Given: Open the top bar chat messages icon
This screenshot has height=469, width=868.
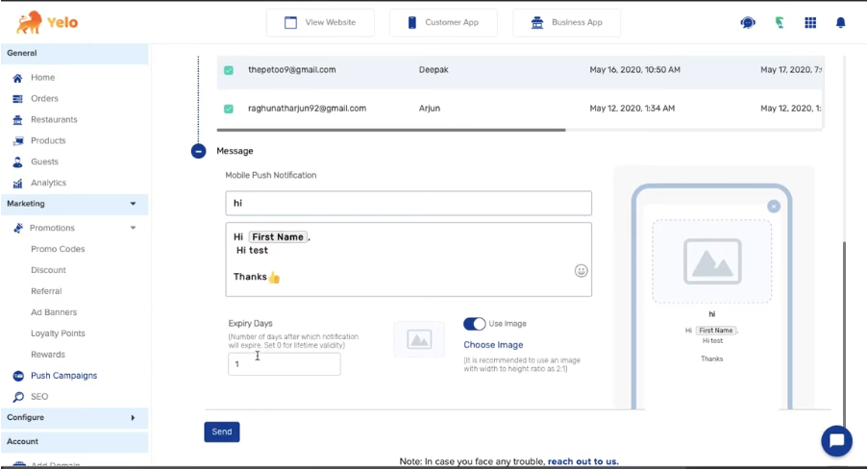Looking at the screenshot, I should tap(748, 23).
